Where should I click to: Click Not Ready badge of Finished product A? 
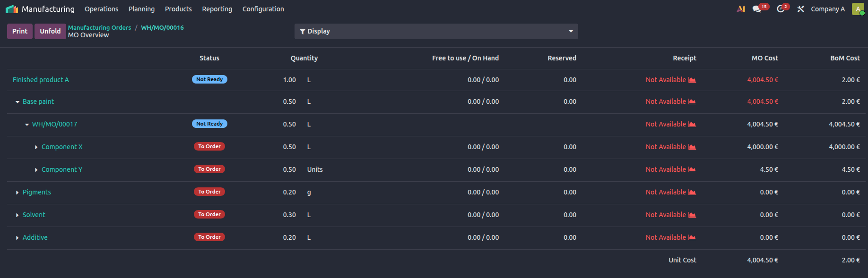click(209, 79)
